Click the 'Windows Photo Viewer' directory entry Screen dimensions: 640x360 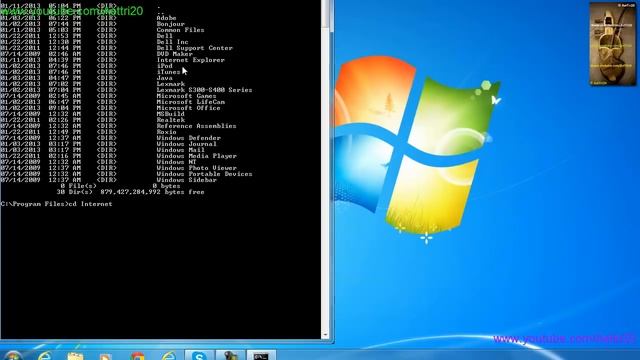tap(196, 168)
